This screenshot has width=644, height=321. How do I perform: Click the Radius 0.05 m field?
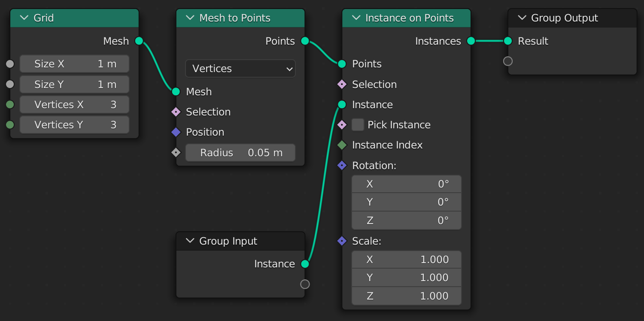tap(240, 153)
